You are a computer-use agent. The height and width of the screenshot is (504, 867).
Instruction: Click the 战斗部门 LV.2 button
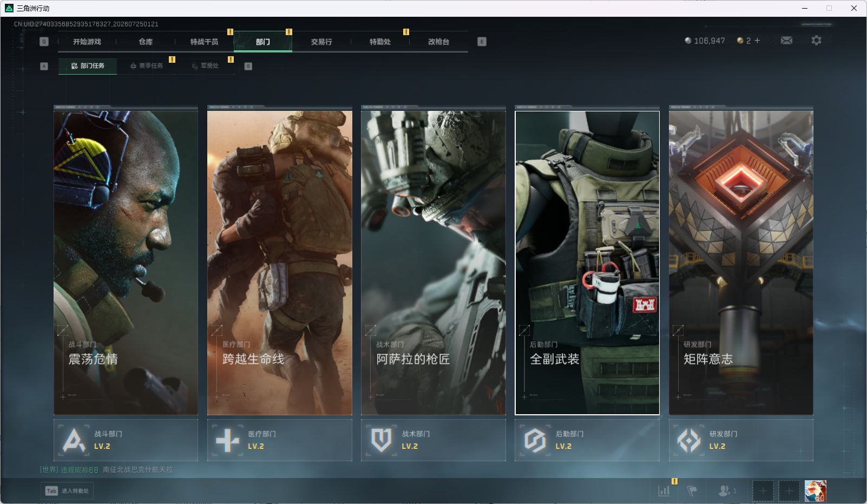pyautogui.click(x=126, y=440)
